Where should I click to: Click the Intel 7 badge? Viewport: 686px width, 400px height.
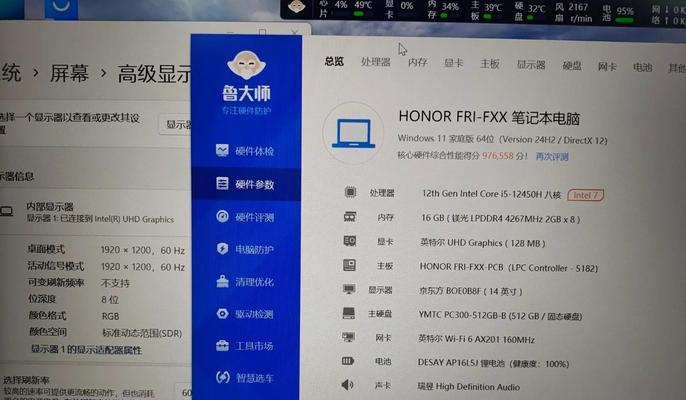click(586, 195)
